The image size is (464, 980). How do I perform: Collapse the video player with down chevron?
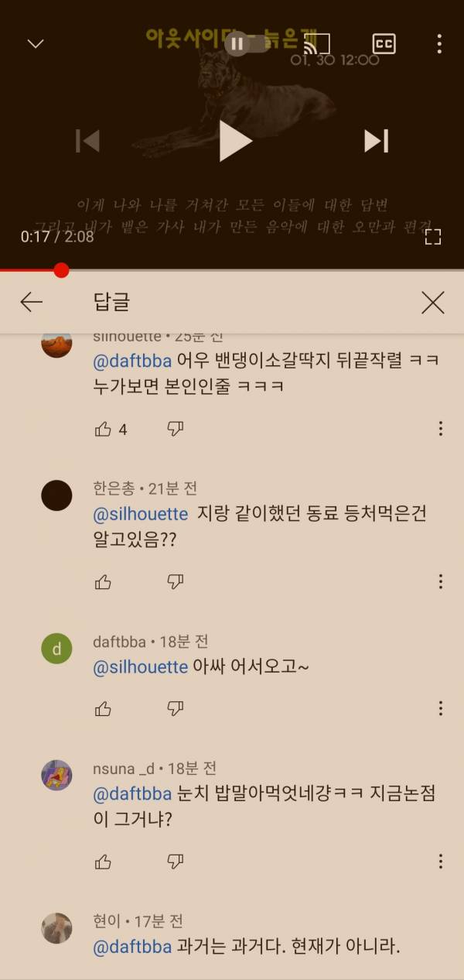click(36, 43)
